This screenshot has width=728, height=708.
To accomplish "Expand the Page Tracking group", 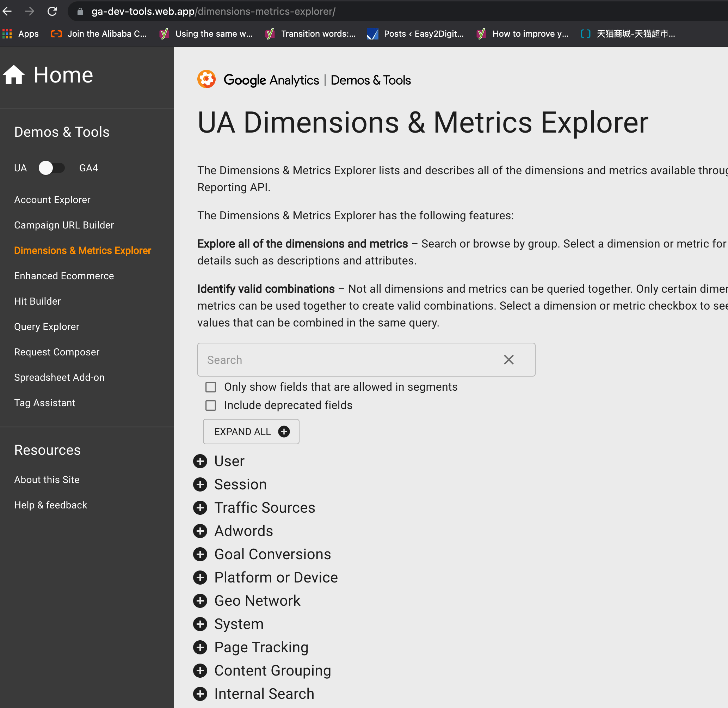I will pyautogui.click(x=200, y=647).
